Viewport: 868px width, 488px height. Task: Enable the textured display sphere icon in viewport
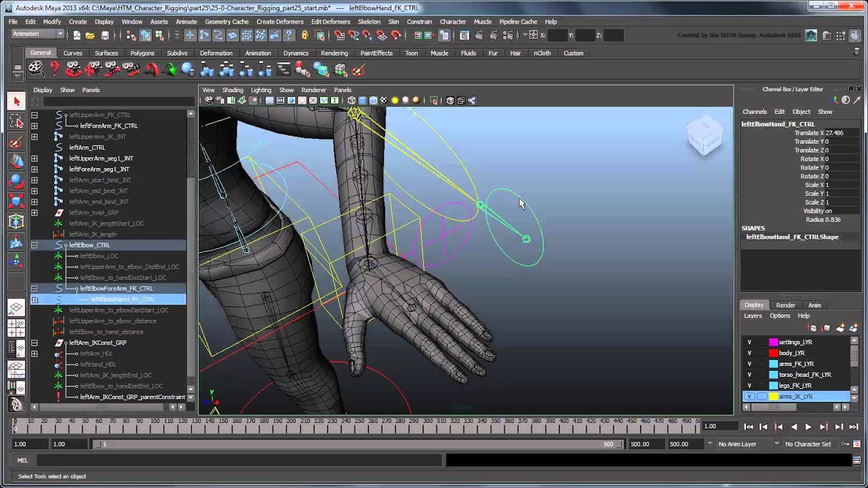384,100
